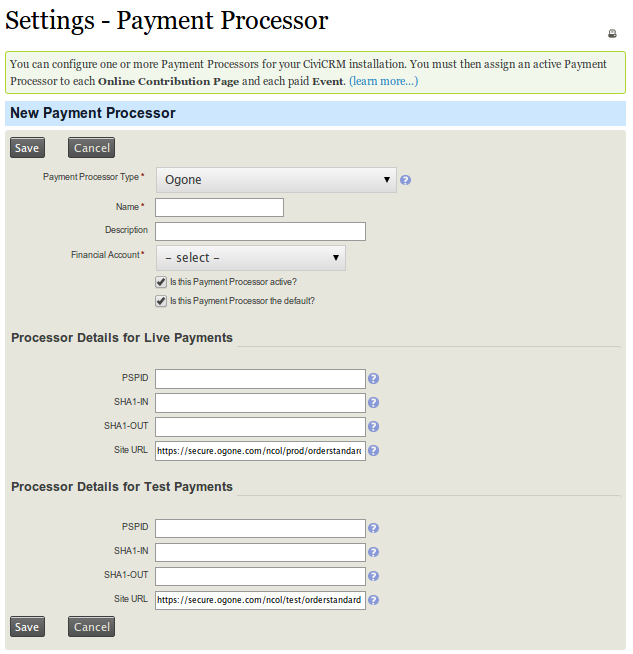
Task: Click help icon beside live SHA1-IN field
Action: point(373,403)
